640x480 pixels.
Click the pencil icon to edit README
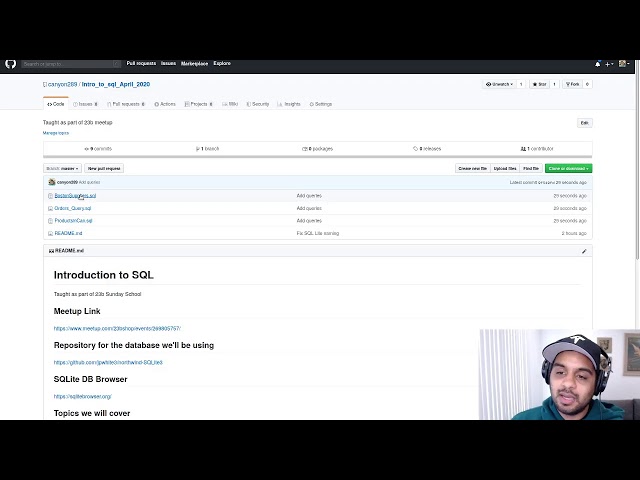point(584,251)
